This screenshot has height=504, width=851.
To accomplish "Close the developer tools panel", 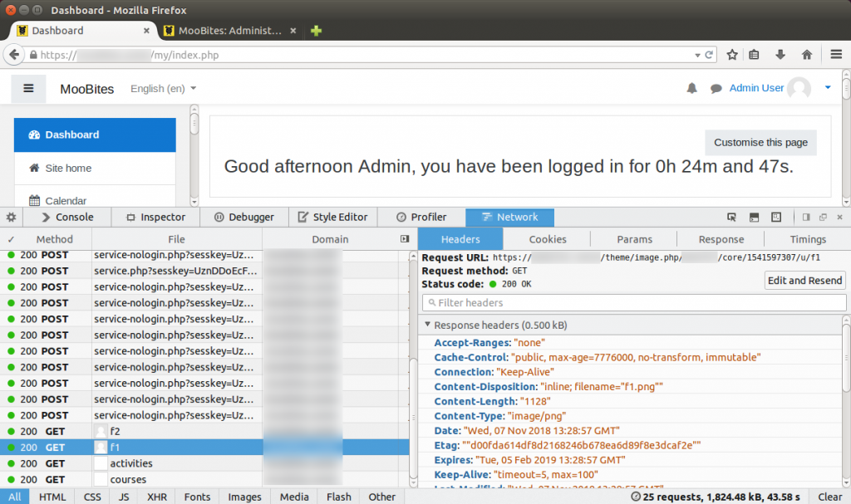I will [839, 218].
